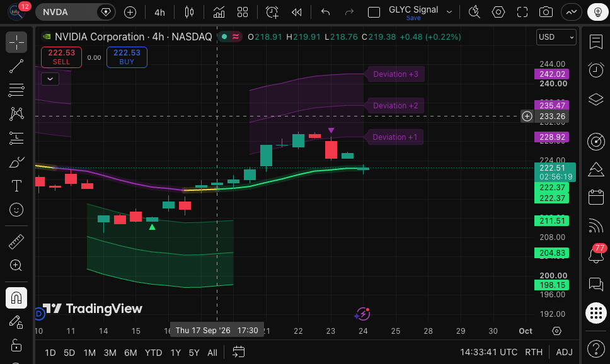
Task: Toggle keep drawing mode (pencil with lock)
Action: 16,322
